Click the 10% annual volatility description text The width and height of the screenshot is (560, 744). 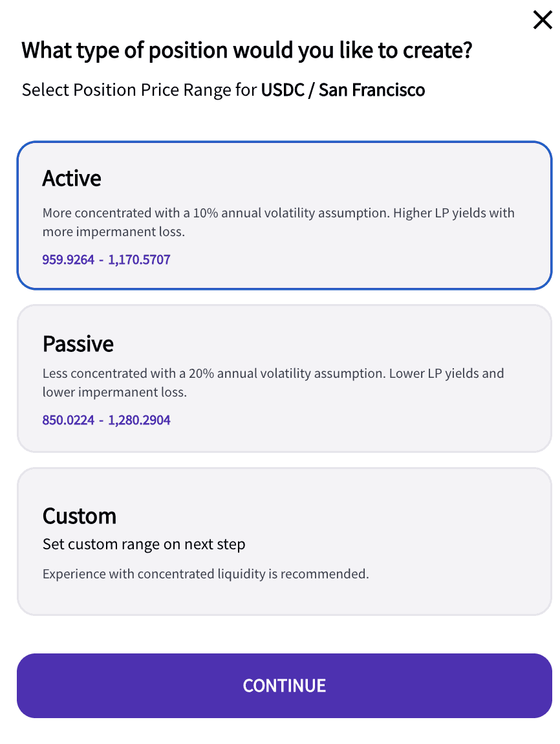[278, 222]
